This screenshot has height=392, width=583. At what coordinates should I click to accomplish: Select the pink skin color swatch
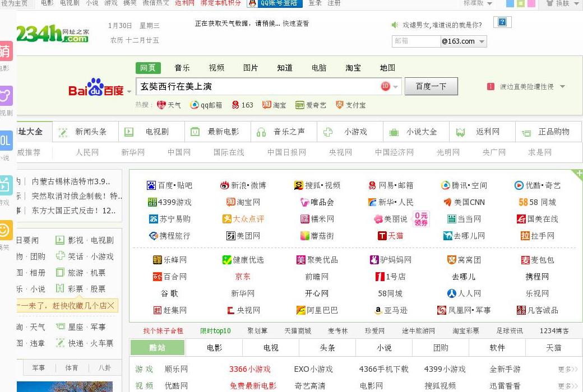[x=531, y=3]
